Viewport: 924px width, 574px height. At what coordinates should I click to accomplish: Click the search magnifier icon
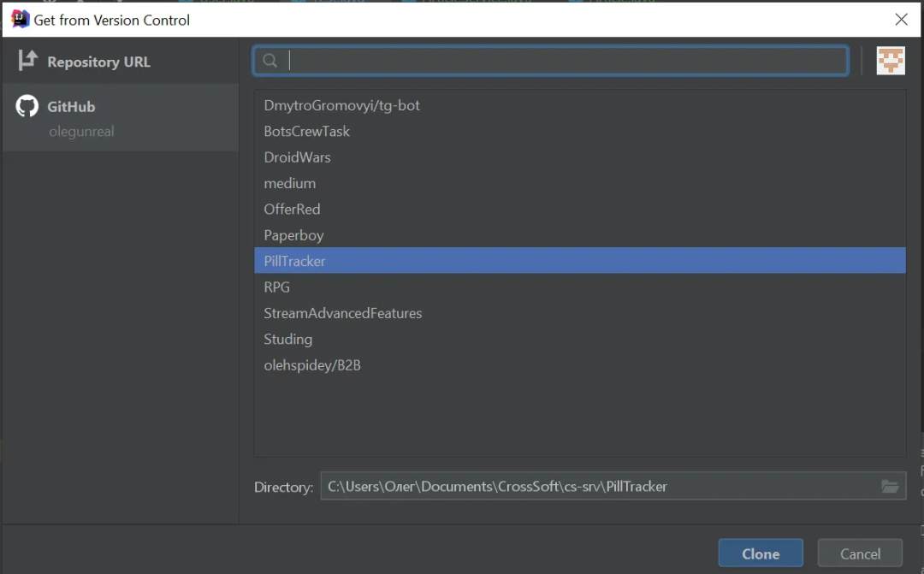click(x=270, y=61)
